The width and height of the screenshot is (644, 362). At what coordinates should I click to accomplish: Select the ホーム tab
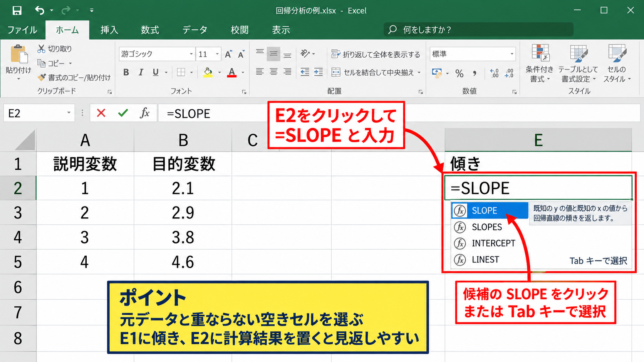[x=67, y=30]
